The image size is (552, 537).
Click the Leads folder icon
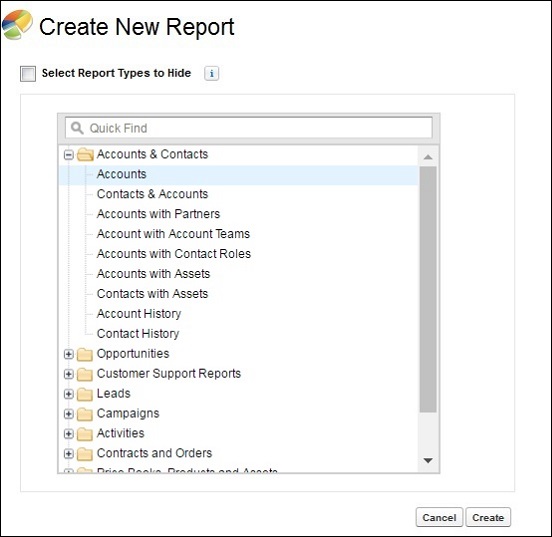click(85, 394)
